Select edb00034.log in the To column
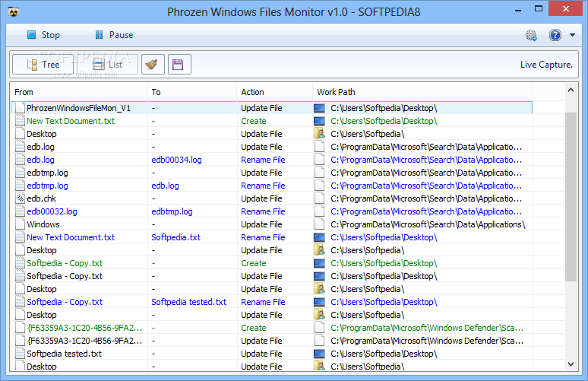Image resolution: width=588 pixels, height=381 pixels. pyautogui.click(x=176, y=160)
